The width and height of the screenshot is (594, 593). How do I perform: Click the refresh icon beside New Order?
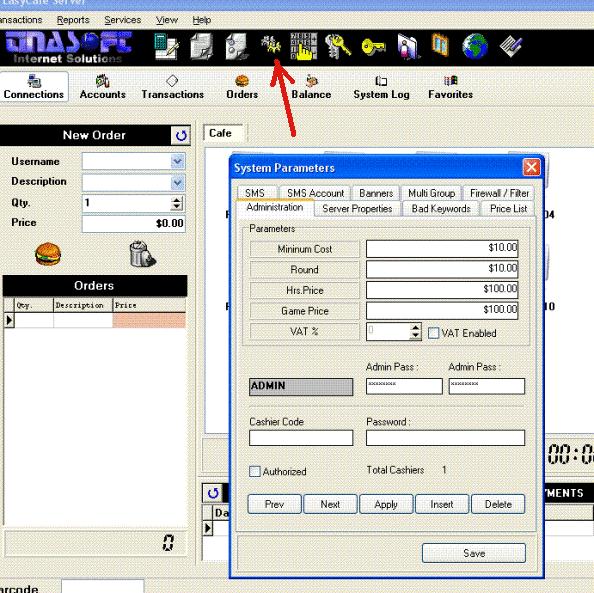[181, 135]
